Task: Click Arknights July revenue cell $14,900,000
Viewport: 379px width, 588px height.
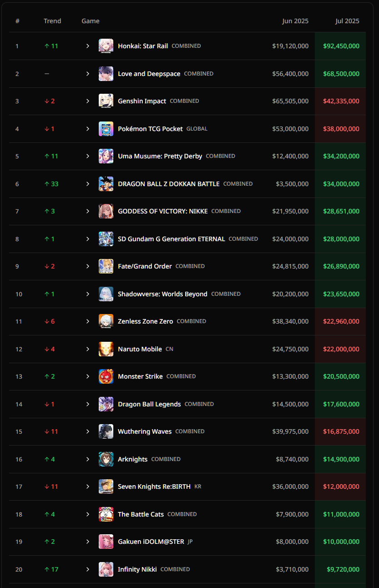Action: pyautogui.click(x=341, y=459)
